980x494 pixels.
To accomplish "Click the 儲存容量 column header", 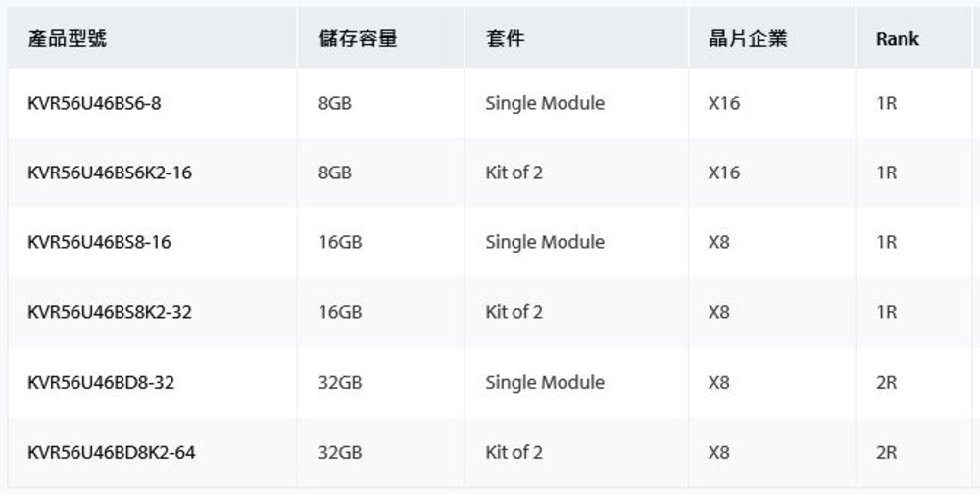I will tap(358, 40).
